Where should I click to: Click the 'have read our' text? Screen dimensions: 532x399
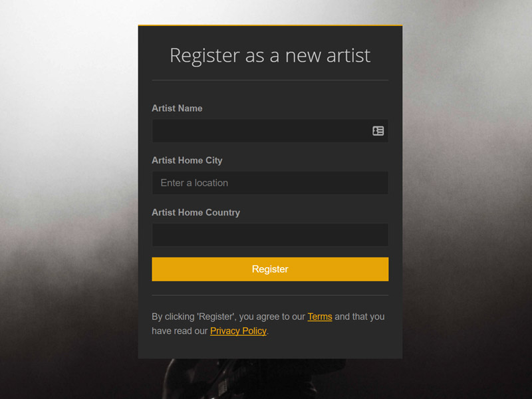[x=180, y=331]
